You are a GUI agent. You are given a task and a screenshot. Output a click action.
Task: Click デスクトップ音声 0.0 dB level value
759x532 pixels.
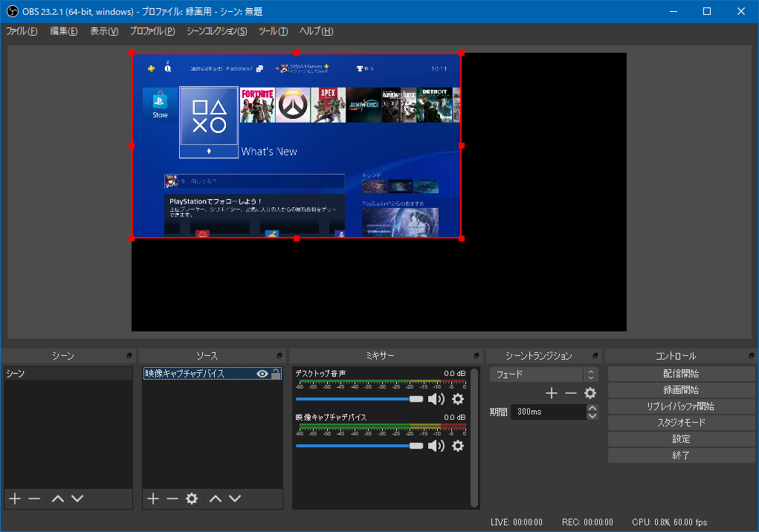pyautogui.click(x=454, y=374)
